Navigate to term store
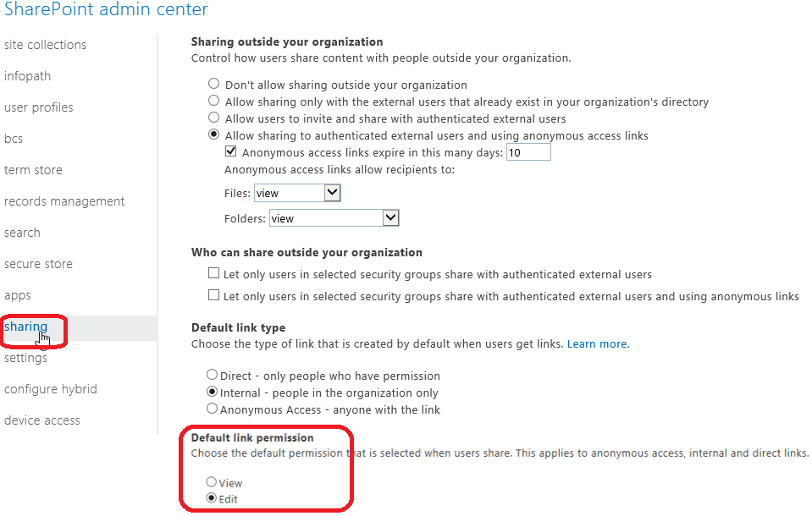 (x=33, y=170)
